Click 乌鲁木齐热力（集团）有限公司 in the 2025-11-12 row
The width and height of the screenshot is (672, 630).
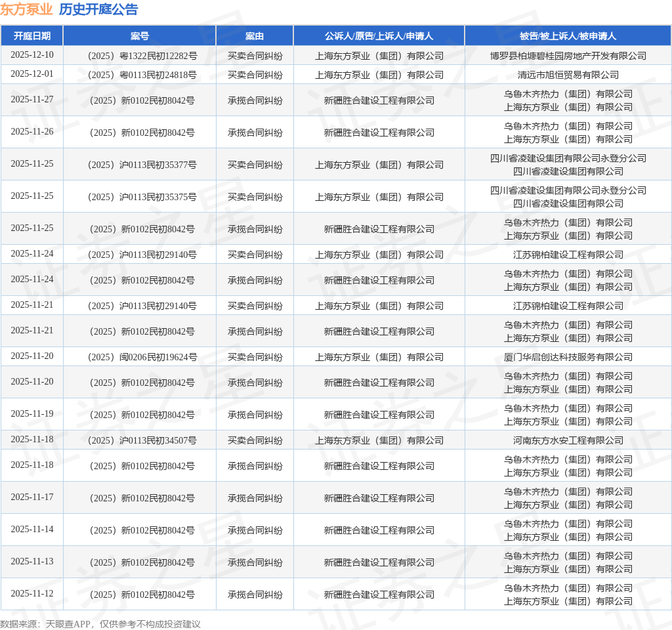568,588
